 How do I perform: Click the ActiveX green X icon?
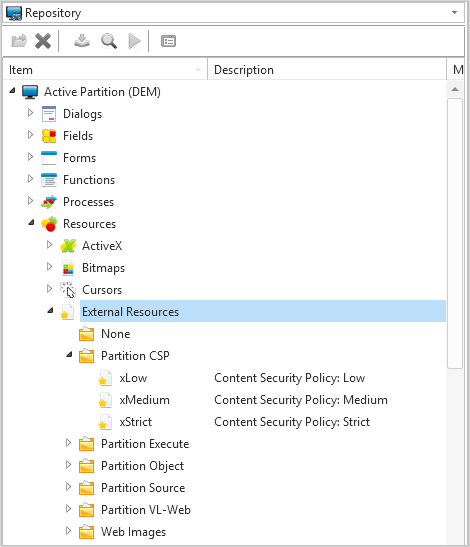click(68, 246)
